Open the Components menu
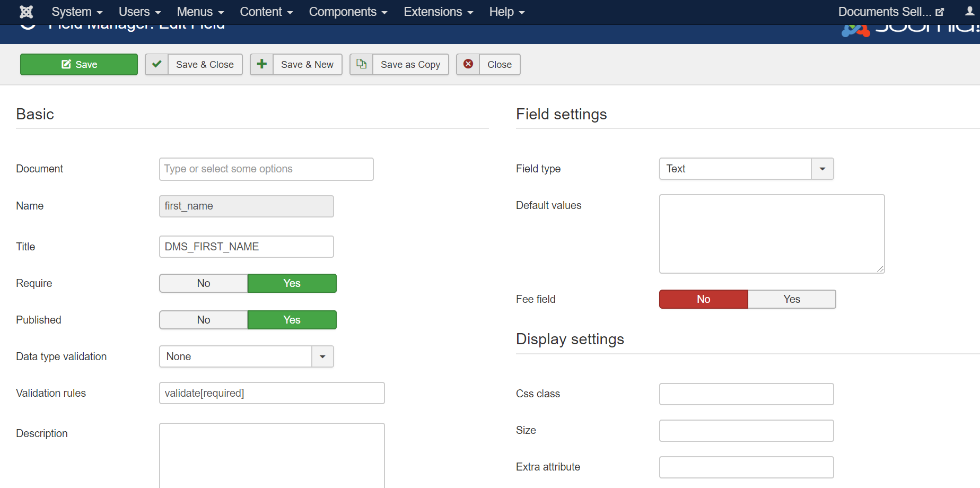Image resolution: width=980 pixels, height=488 pixels. pyautogui.click(x=348, y=12)
